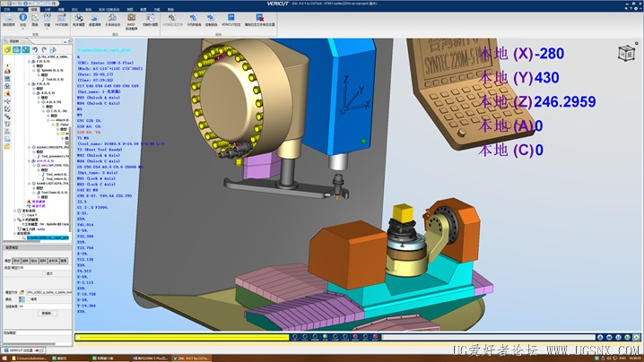This screenshot has width=644, height=362.
Task: Click the button below the angle field
Action: point(48,313)
